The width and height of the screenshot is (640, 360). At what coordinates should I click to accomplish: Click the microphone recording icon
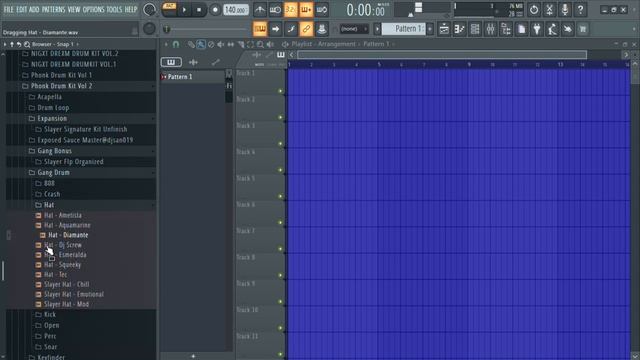565,9
